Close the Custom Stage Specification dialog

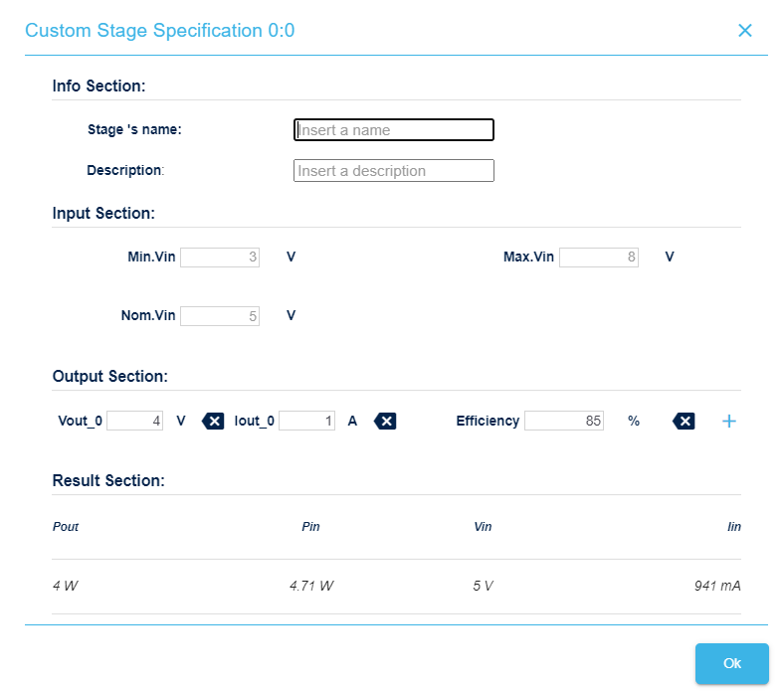[744, 31]
